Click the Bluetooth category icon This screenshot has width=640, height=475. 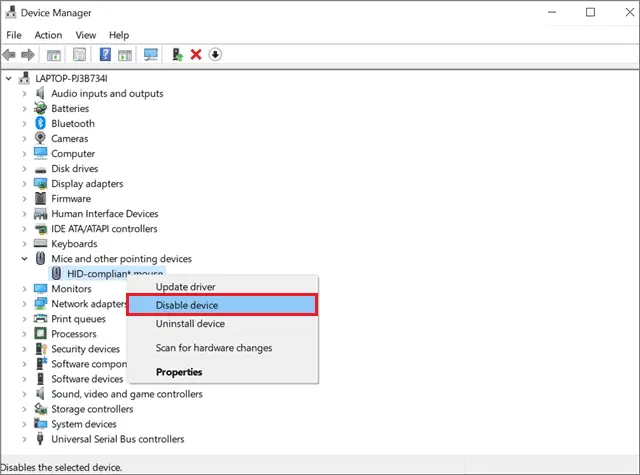tap(40, 123)
